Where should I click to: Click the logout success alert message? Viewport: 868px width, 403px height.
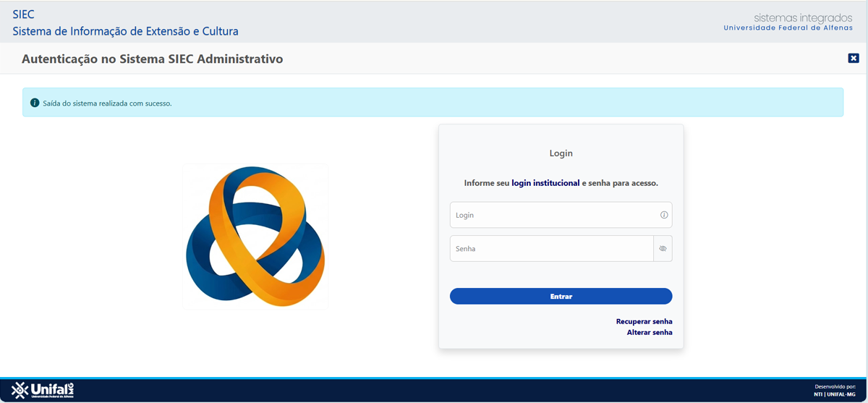tap(107, 103)
